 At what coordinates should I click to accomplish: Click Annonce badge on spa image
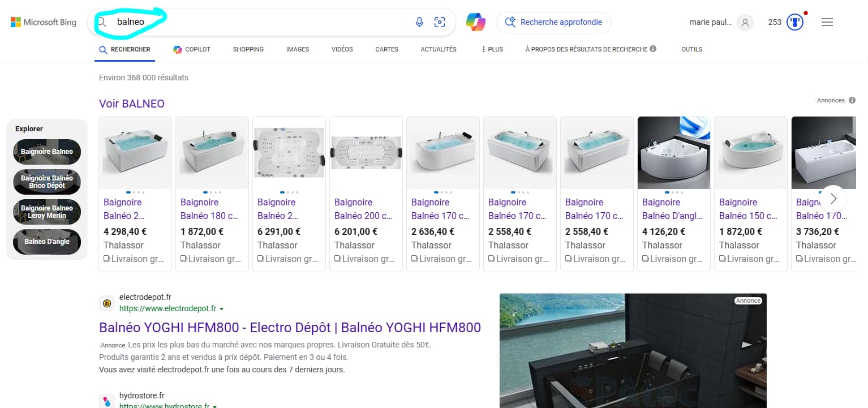tap(748, 300)
